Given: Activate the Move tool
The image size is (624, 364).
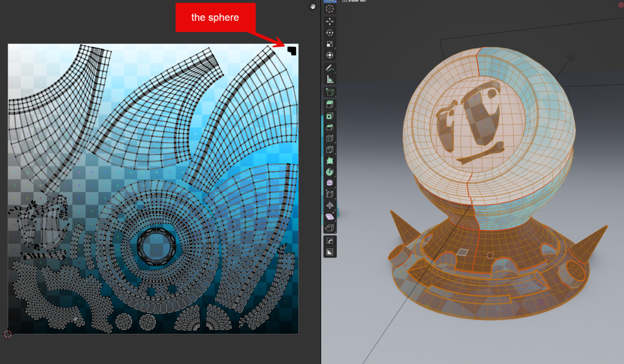Looking at the screenshot, I should point(330,21).
